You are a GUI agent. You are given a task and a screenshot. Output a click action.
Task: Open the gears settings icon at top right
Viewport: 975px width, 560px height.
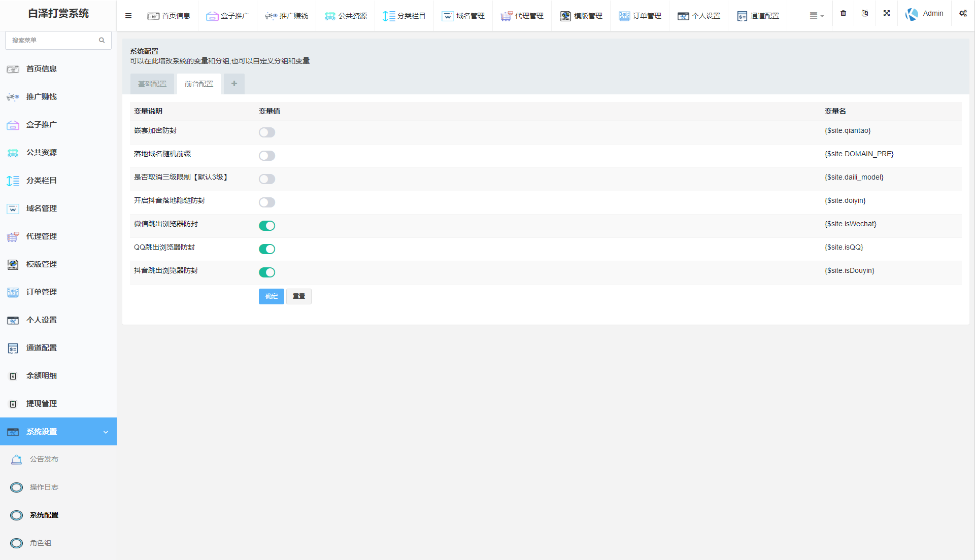click(x=962, y=14)
